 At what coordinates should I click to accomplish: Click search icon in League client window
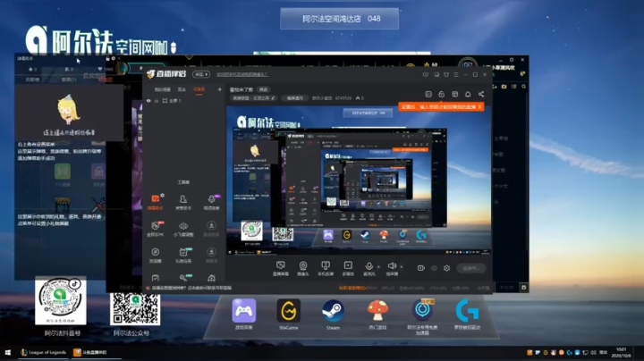523,87
